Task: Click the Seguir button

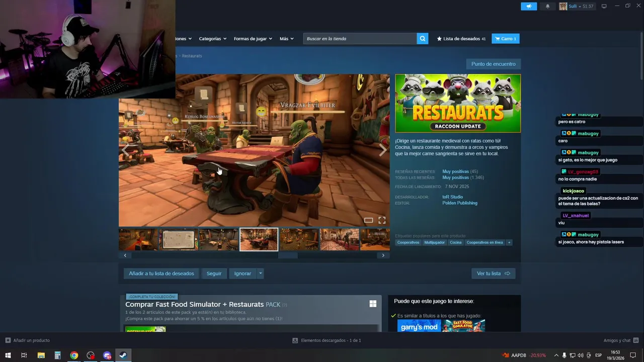Action: pos(214,274)
